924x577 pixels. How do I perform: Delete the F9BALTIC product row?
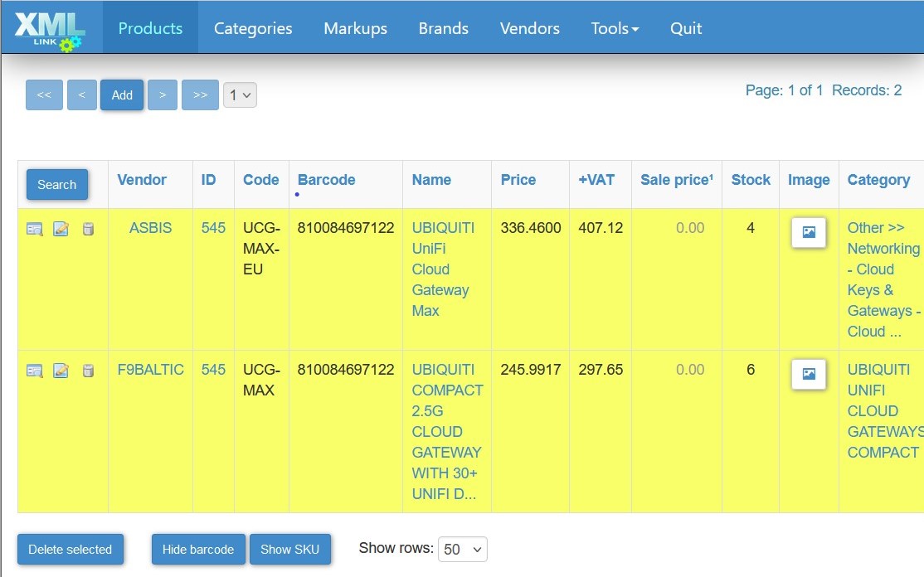(x=88, y=371)
